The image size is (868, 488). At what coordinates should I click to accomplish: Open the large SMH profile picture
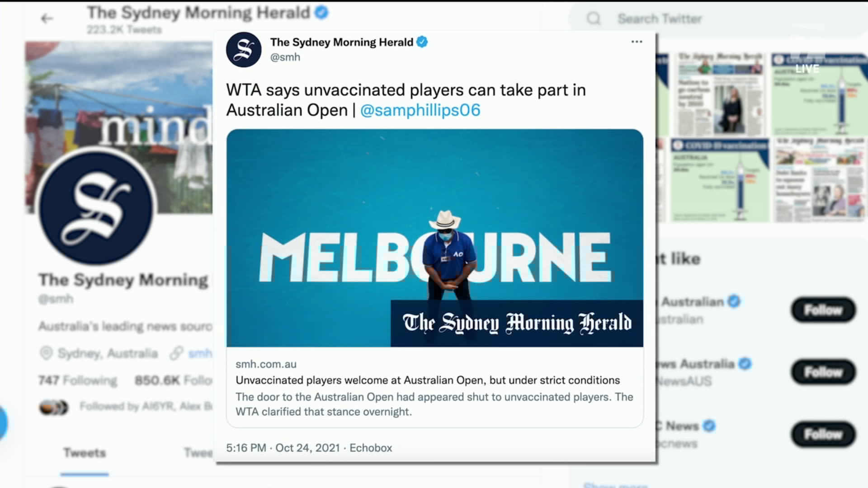[x=96, y=207]
